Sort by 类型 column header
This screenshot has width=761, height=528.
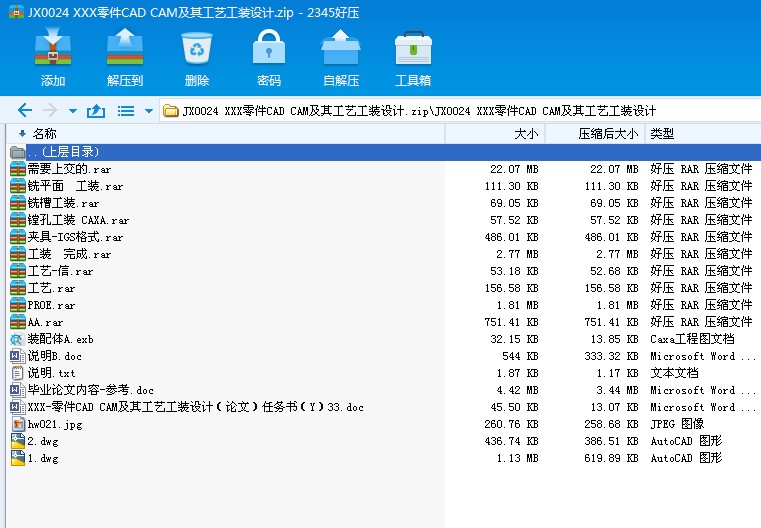tap(662, 133)
